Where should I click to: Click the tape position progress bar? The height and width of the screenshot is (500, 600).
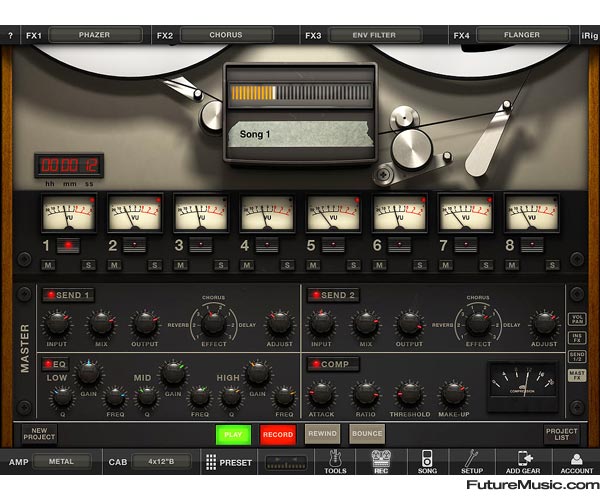301,93
